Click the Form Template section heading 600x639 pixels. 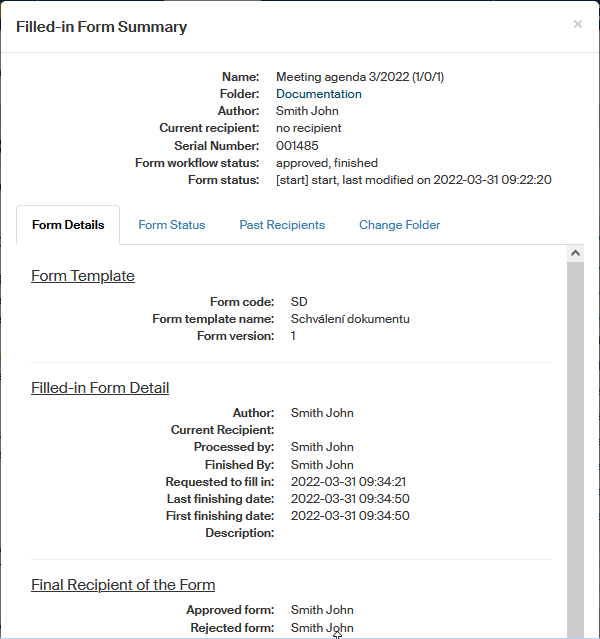click(82, 276)
